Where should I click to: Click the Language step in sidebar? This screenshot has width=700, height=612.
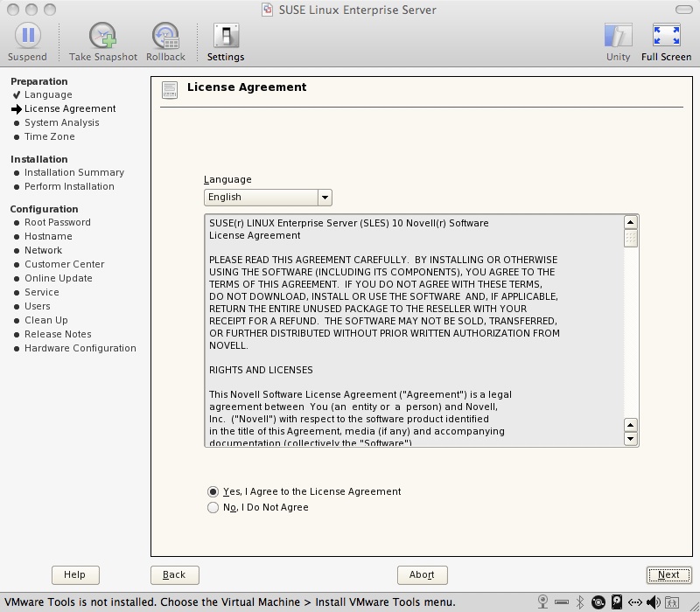click(48, 94)
